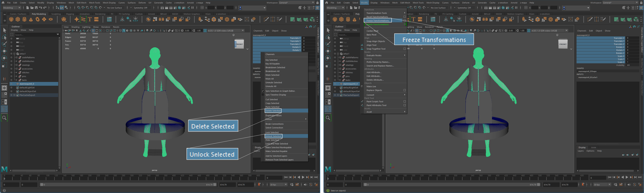Click the Home icon in left window menu bar

pos(3,2)
